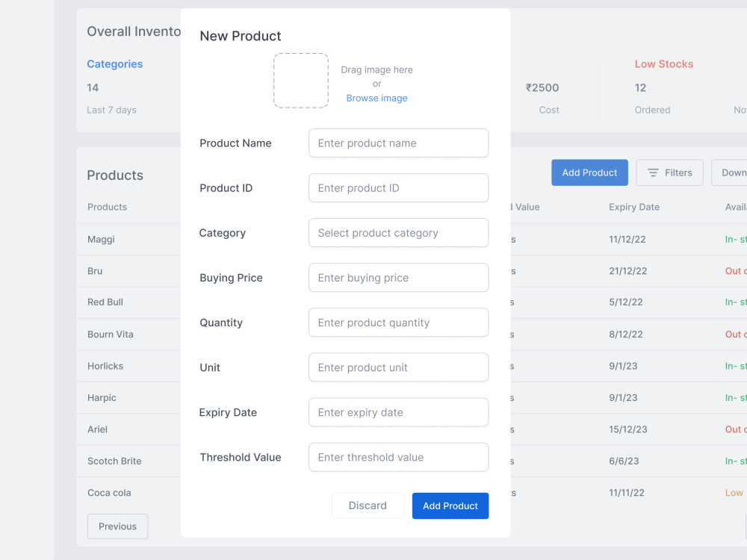The image size is (747, 560).
Task: Select the Categories heading
Action: (x=115, y=63)
